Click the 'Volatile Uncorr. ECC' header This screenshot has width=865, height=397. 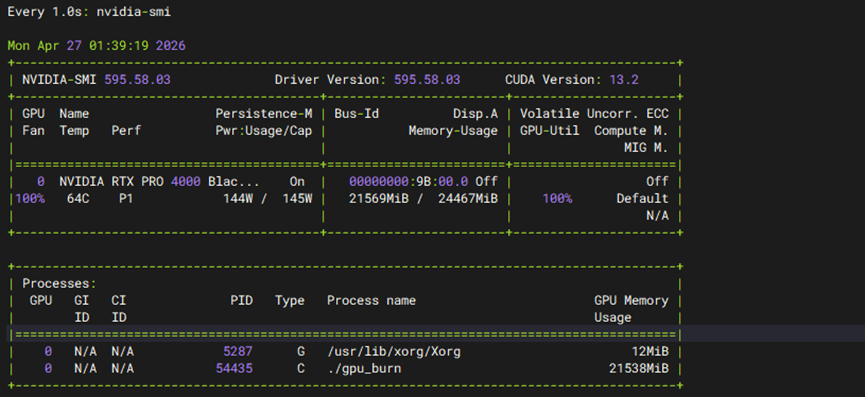[x=594, y=114]
